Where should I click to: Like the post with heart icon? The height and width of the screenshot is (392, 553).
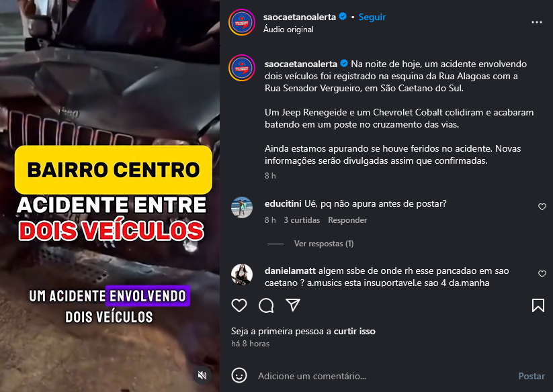(239, 305)
